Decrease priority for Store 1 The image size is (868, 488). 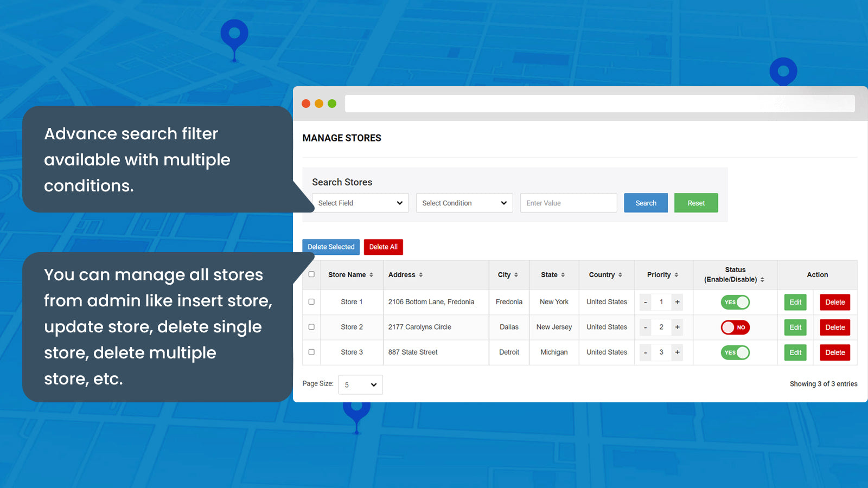coord(645,302)
